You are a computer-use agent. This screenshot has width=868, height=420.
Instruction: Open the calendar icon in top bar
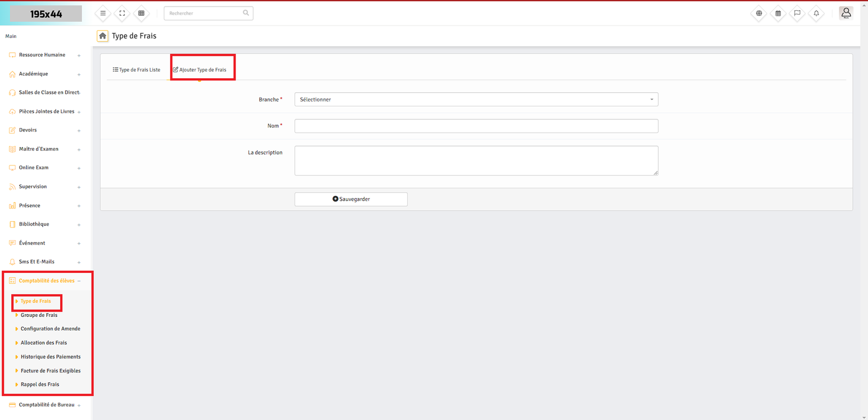click(x=778, y=13)
